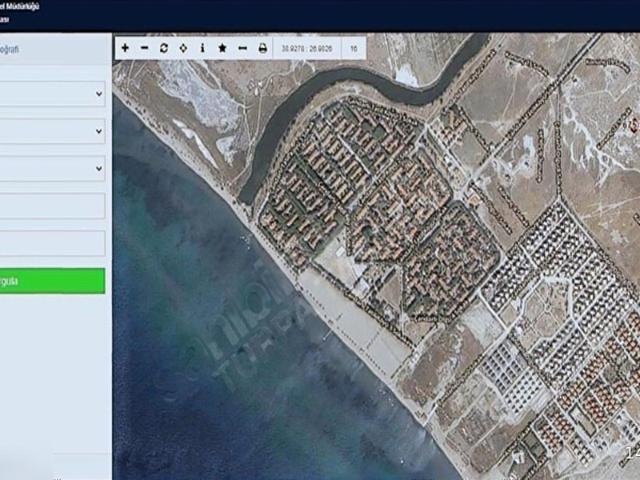Viewport: 640px width, 480px height.
Task: Click the Müdürlüğü header title text
Action: (x=22, y=6)
